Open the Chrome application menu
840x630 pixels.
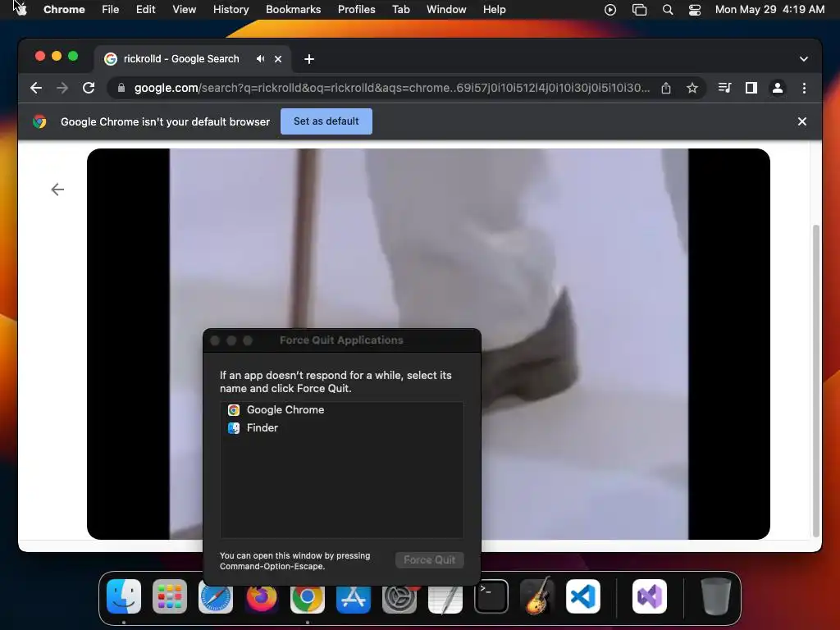pyautogui.click(x=64, y=9)
